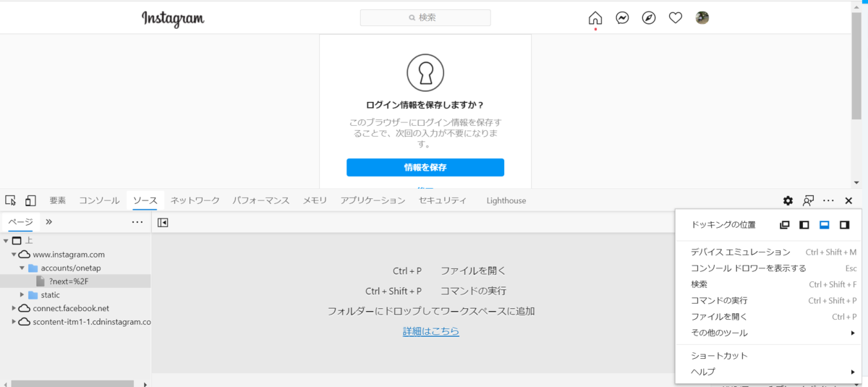Click the keyhole lock icon
868x387 pixels.
point(425,72)
